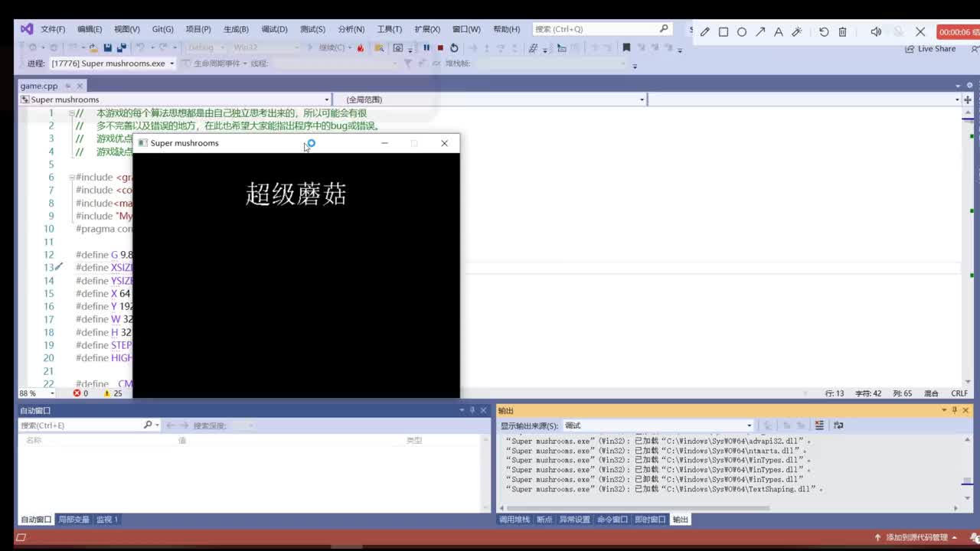
Task: Click 添加到源代码管理 in status bar
Action: coord(916,537)
